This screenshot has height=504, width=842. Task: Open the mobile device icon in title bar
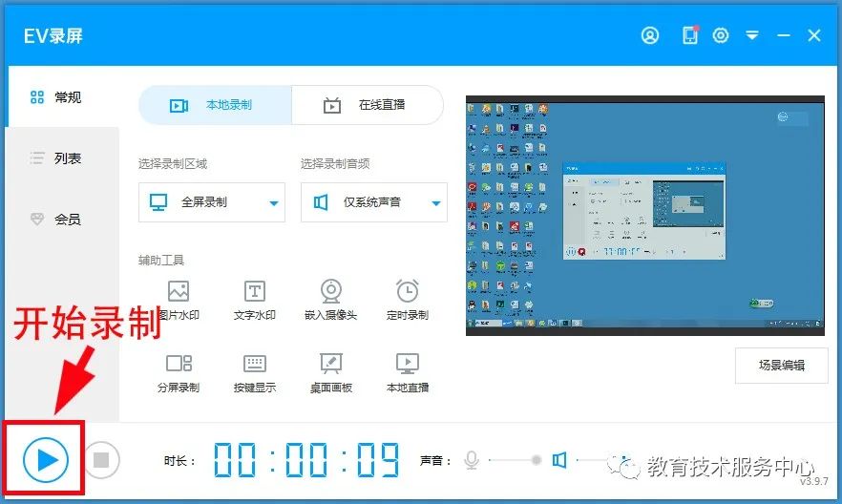point(690,35)
